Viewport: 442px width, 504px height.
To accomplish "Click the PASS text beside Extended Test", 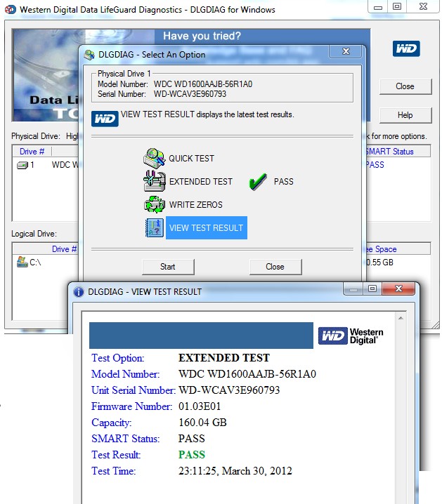I will coord(283,182).
